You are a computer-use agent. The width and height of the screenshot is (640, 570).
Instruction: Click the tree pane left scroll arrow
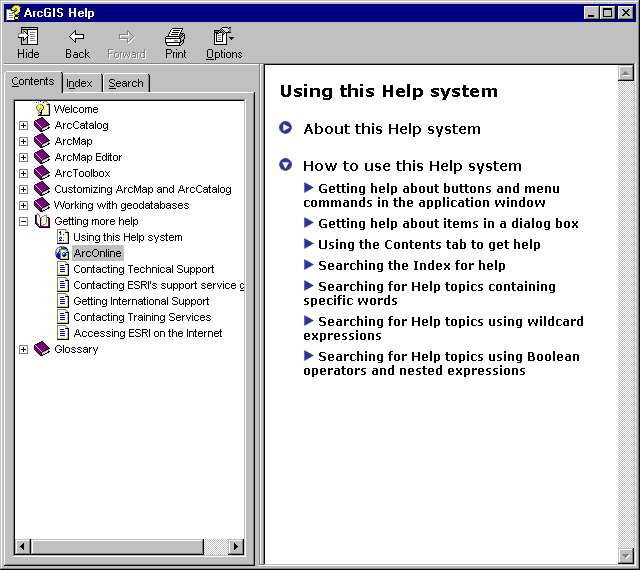[23, 546]
